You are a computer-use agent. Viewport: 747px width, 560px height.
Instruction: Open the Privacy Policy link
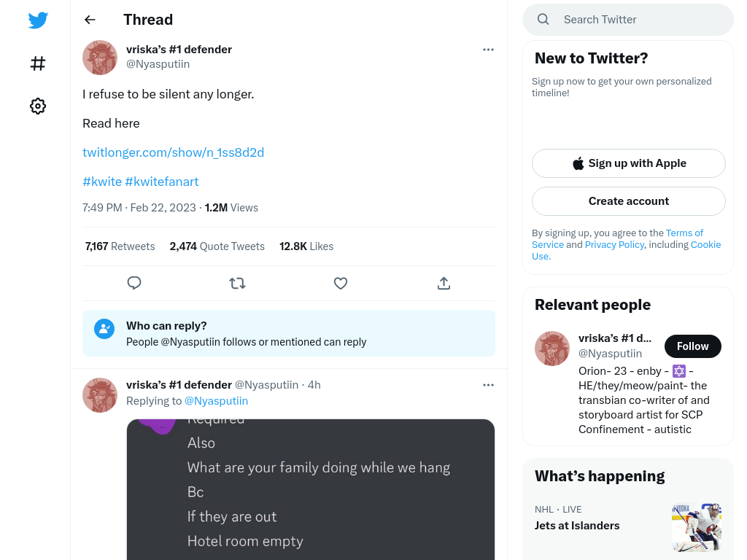pos(614,244)
